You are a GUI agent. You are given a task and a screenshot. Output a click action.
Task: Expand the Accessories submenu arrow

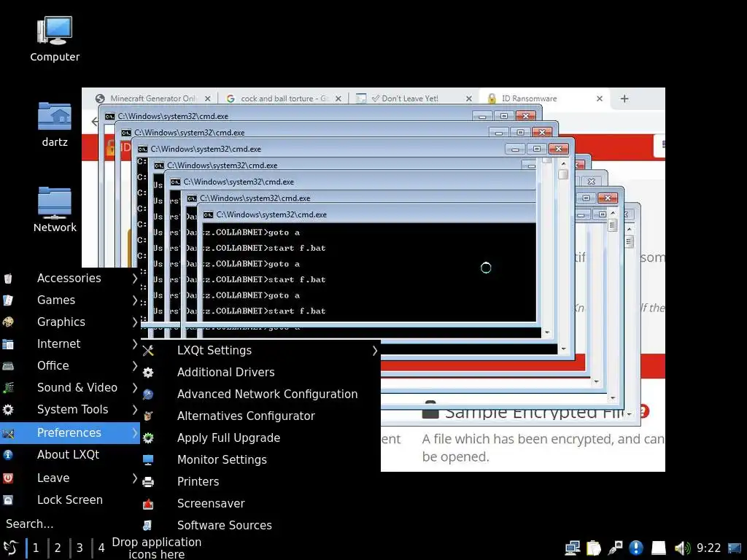click(x=135, y=279)
